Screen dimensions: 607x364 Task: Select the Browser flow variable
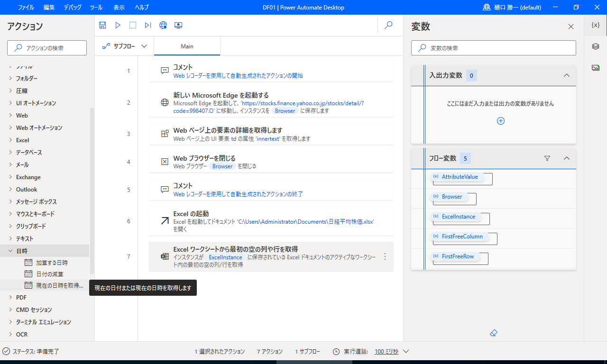(449, 197)
